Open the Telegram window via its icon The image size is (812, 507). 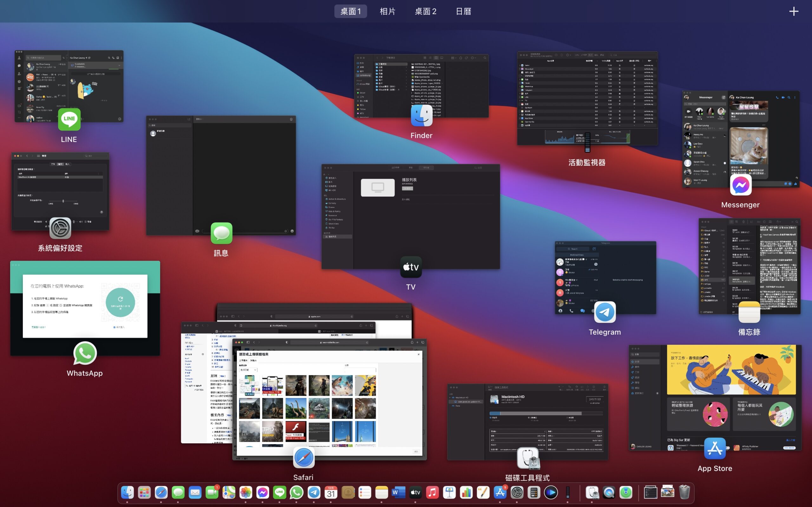point(605,312)
